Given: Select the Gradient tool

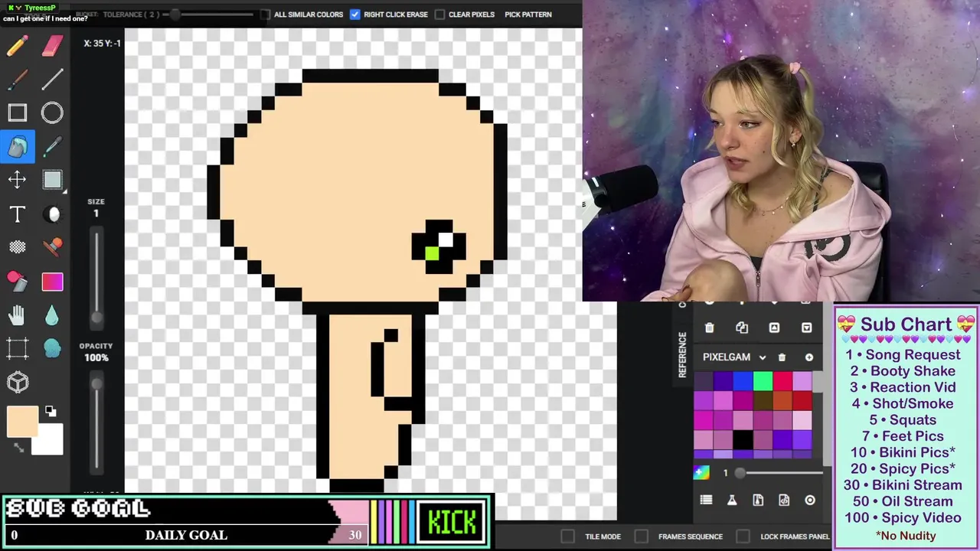Looking at the screenshot, I should click(52, 282).
